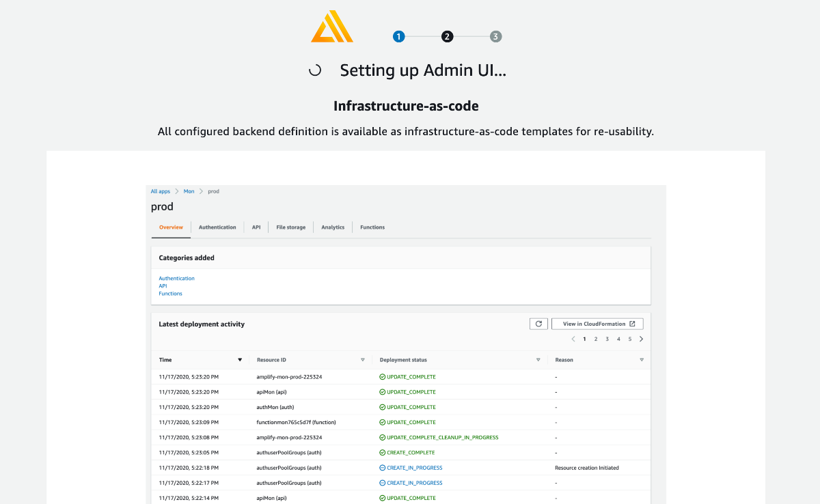Select UPDATE_COMPLETE_CLEANUP_IN_PROGRESS status text

click(443, 437)
